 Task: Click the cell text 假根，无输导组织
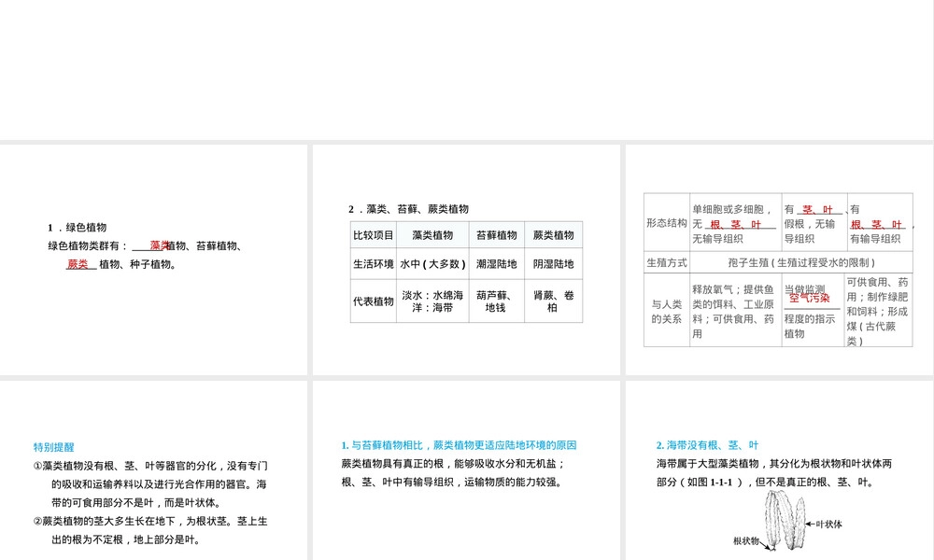point(810,231)
